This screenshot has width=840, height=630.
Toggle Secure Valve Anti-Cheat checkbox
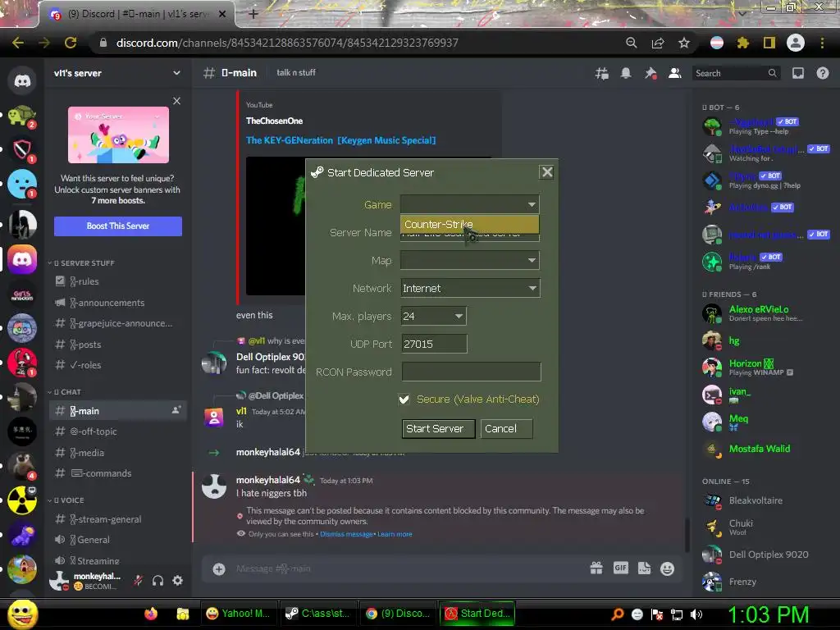click(404, 399)
